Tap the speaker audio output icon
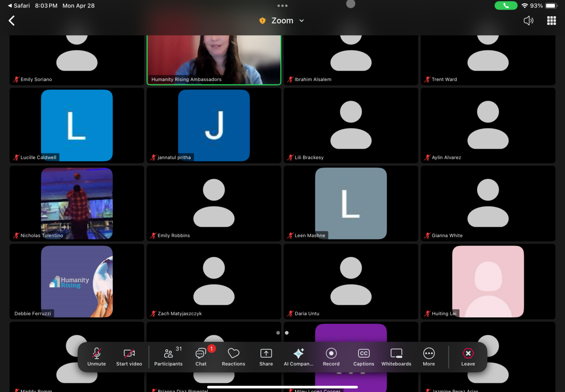This screenshot has height=392, width=565. [x=528, y=21]
